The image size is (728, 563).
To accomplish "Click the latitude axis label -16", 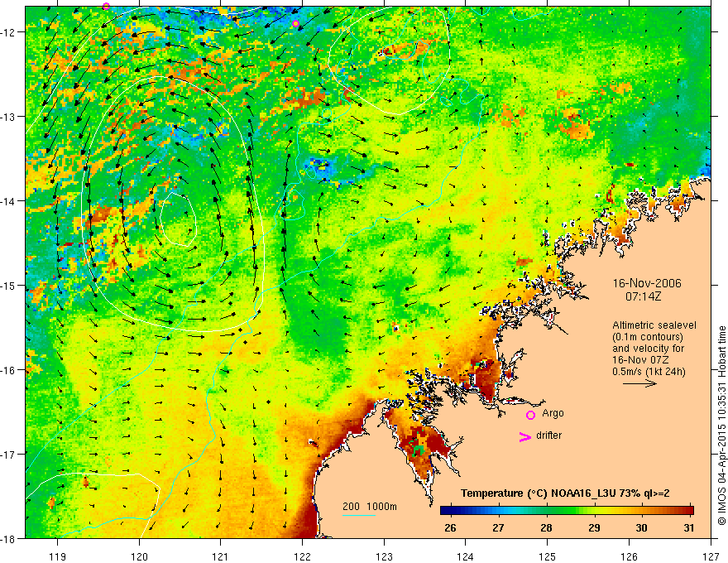I will click(9, 370).
